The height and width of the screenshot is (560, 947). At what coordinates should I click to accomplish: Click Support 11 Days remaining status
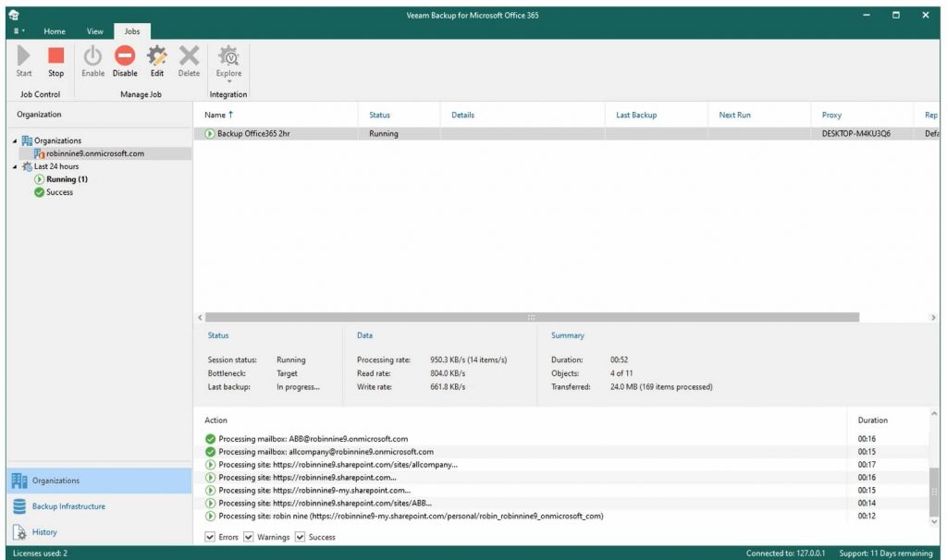pos(885,553)
